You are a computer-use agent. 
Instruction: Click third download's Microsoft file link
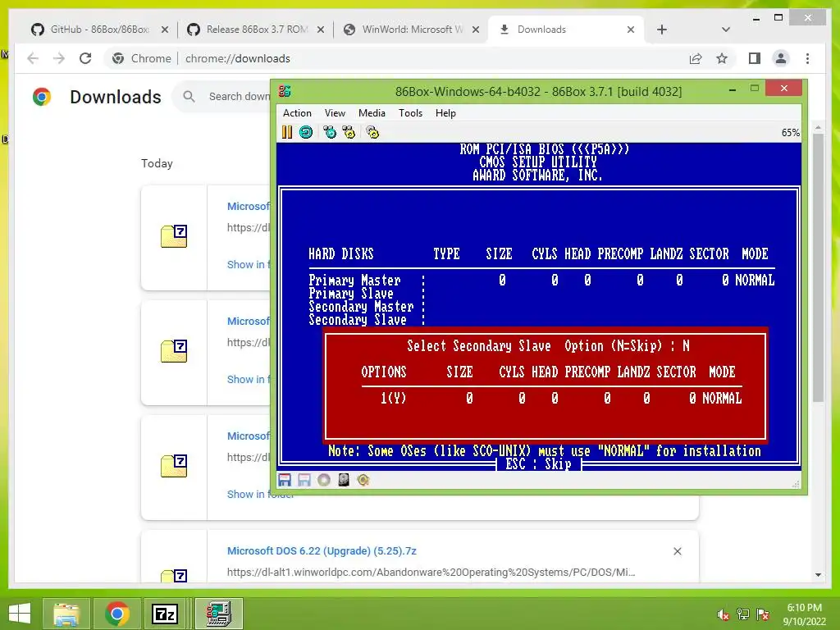249,436
